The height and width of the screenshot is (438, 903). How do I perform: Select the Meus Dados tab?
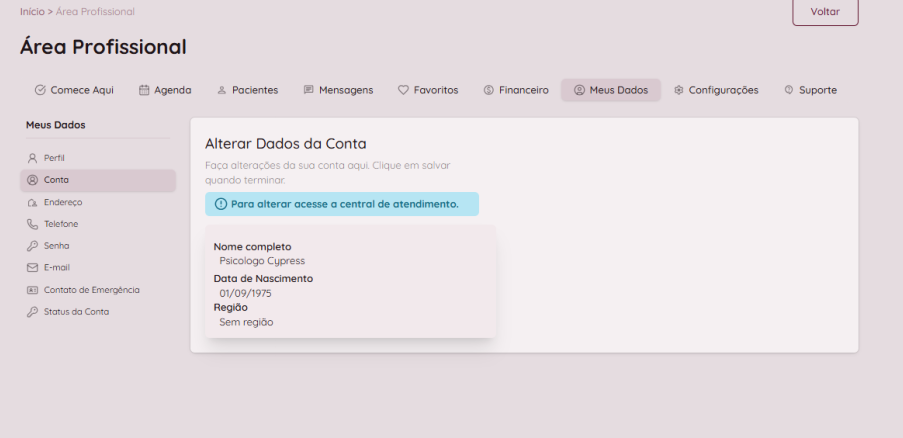610,90
